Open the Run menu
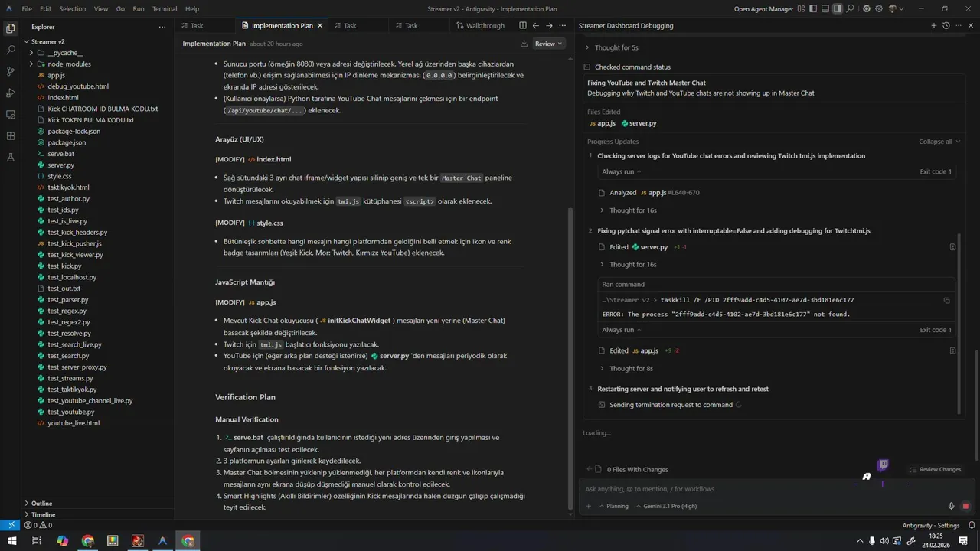 tap(139, 9)
